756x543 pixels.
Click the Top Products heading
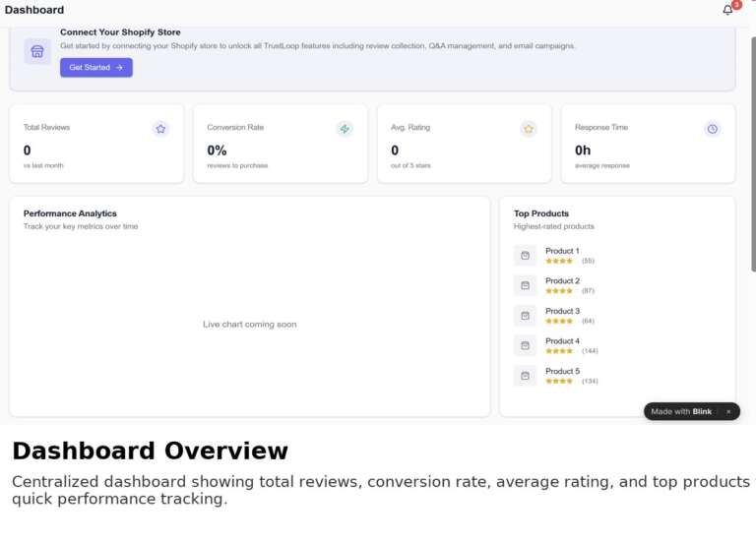541,213
